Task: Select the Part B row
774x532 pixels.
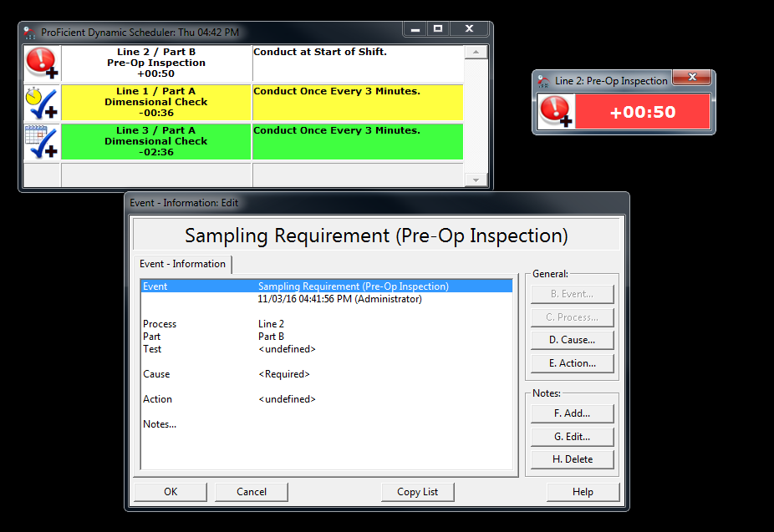Action: tap(327, 337)
